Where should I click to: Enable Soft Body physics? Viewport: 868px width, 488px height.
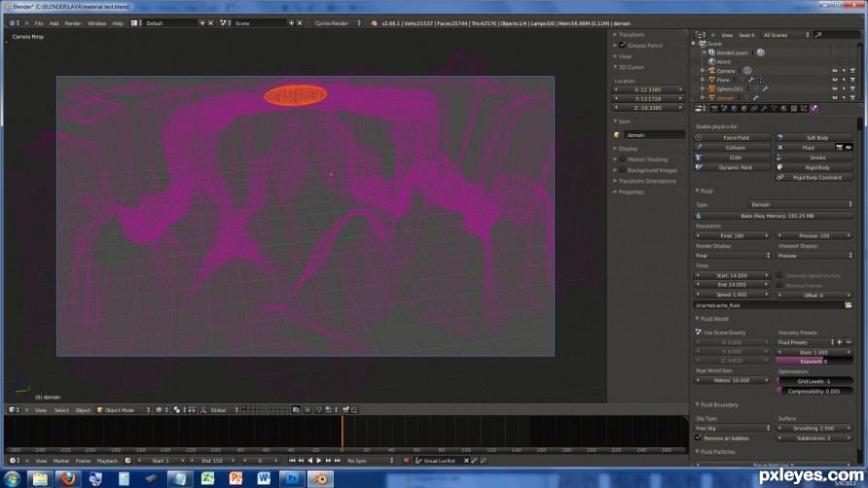814,138
